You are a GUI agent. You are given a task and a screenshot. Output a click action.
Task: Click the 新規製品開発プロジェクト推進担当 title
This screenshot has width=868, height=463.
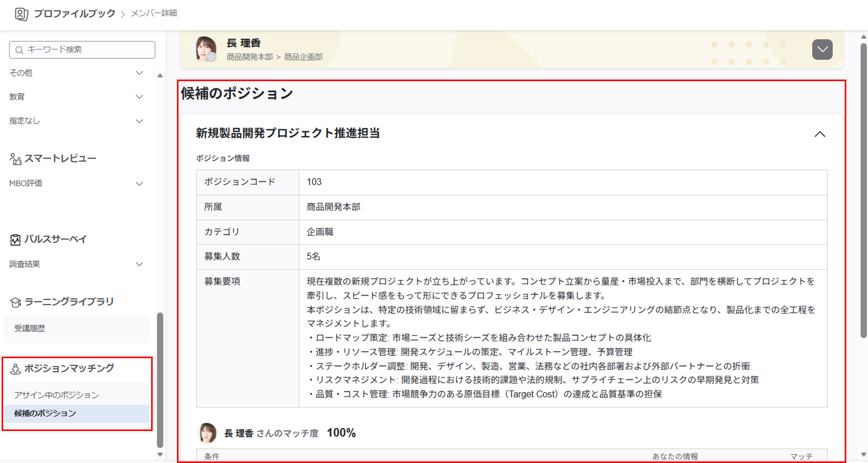[x=288, y=133]
